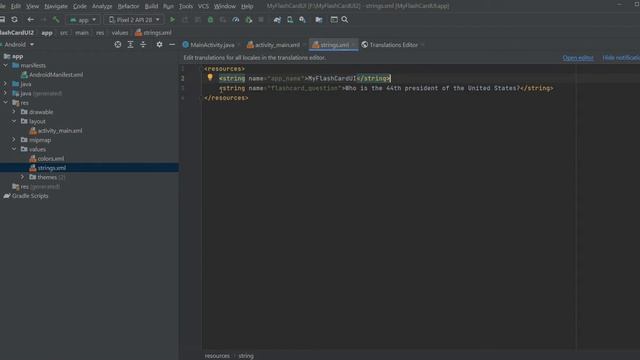Collapse the res folder arrow
The height and width of the screenshot is (360, 640).
5,103
